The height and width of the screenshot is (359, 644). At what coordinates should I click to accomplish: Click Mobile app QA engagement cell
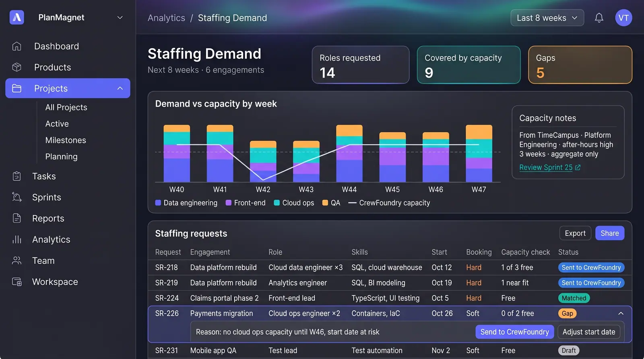pyautogui.click(x=213, y=351)
